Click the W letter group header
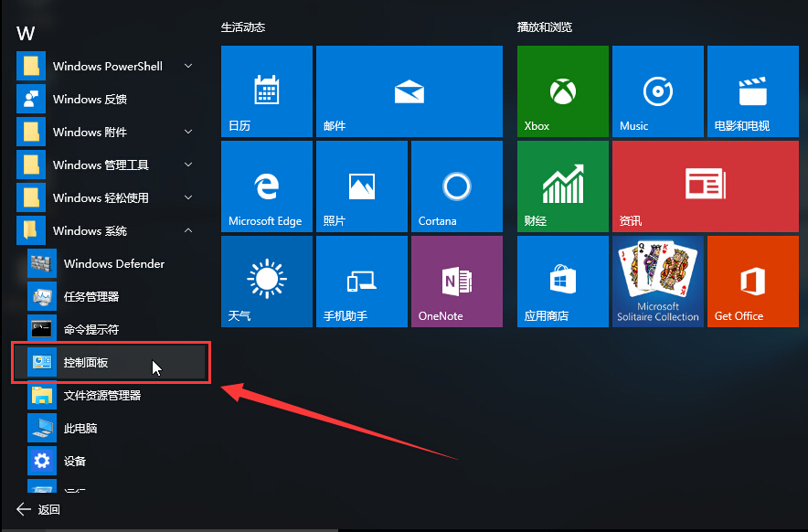Screen dimensions: 808x532 pos(26,34)
